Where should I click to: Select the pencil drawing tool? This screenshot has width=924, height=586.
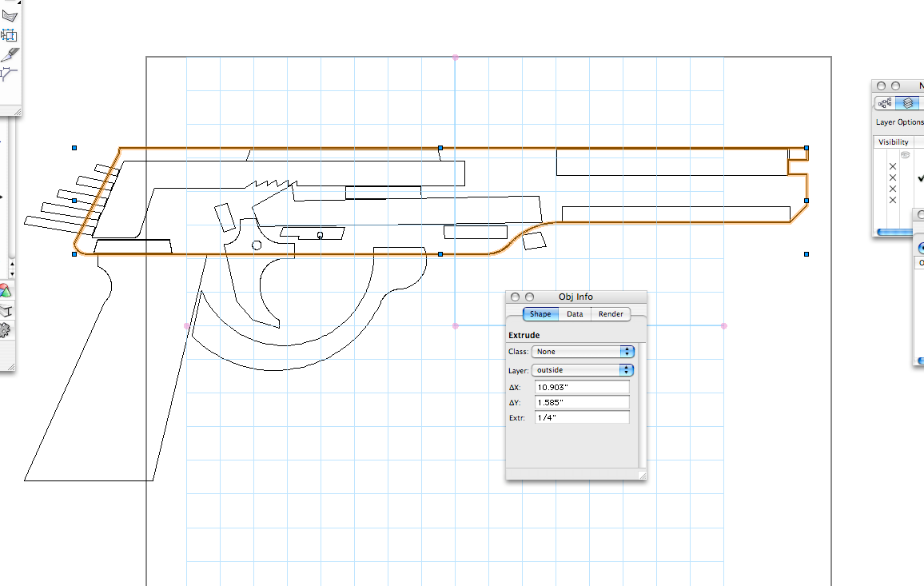(x=8, y=54)
